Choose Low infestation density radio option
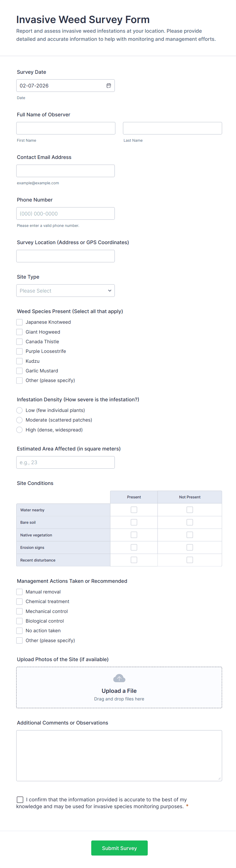 [20, 410]
